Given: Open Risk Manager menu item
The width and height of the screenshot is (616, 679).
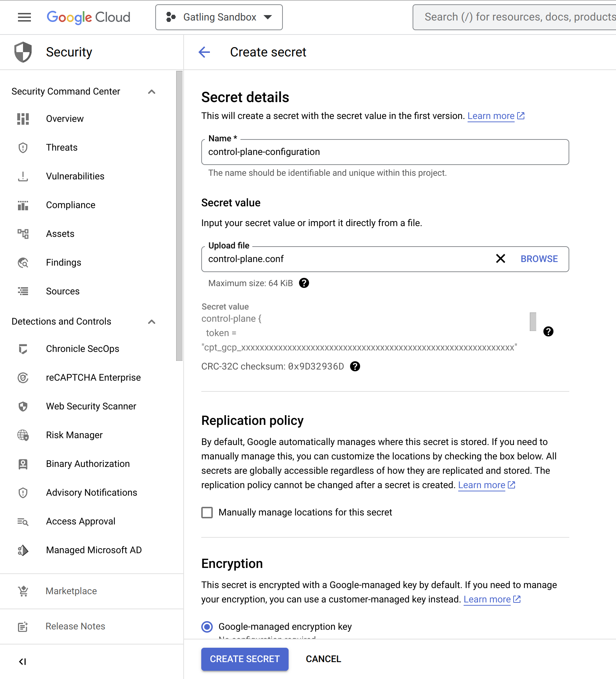Looking at the screenshot, I should click(x=74, y=435).
